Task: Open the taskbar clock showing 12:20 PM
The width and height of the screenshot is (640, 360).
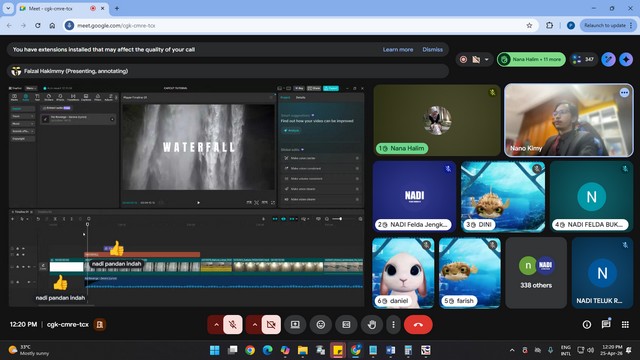Action: pyautogui.click(x=612, y=350)
